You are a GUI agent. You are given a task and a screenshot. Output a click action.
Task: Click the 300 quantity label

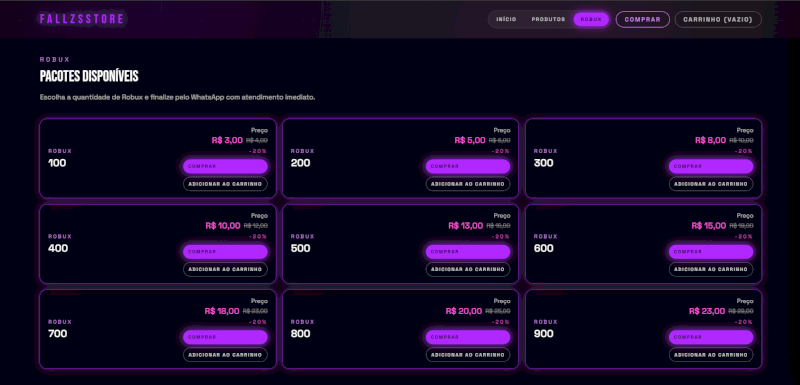[543, 163]
